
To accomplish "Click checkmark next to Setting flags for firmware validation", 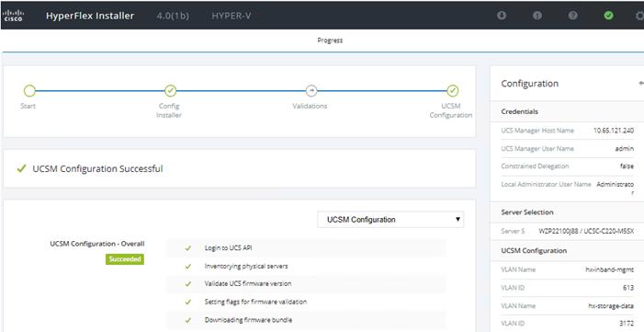I will tap(188, 302).
